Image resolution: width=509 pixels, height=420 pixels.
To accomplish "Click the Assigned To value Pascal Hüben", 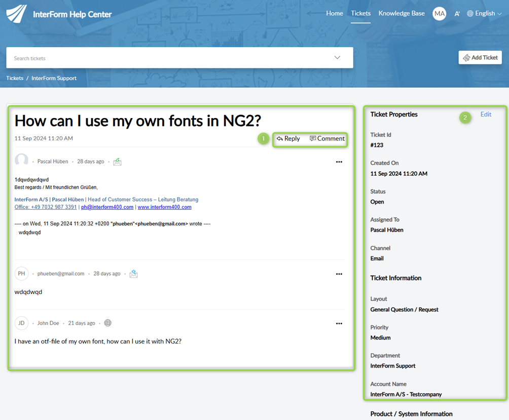I will [x=387, y=230].
